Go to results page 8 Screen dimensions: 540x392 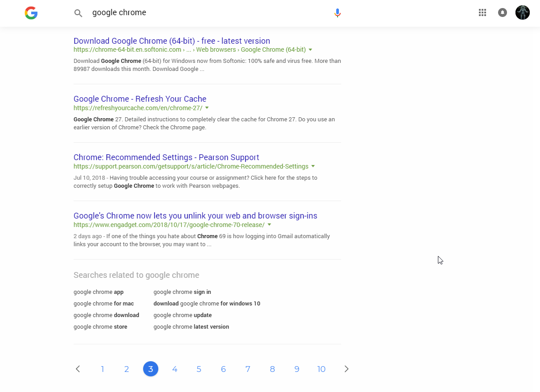click(272, 369)
